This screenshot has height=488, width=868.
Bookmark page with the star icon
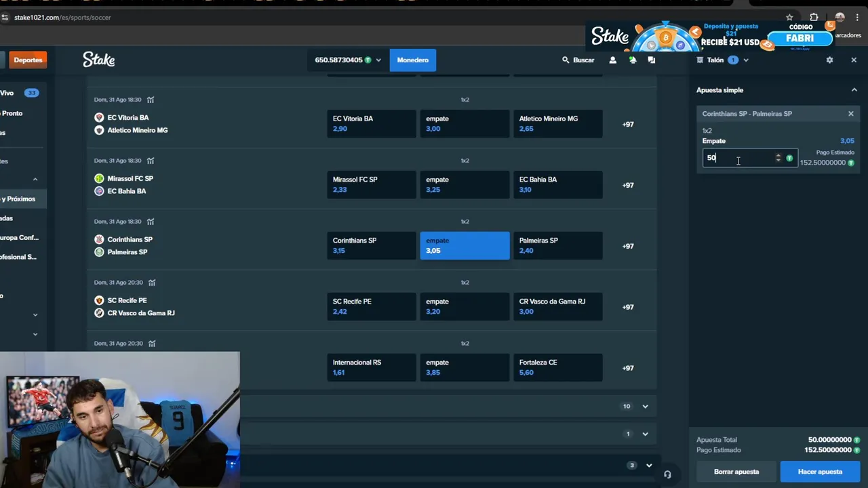pos(789,18)
